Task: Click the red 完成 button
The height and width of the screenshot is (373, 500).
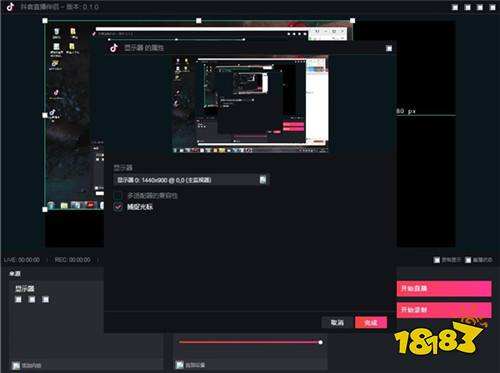Action: click(x=371, y=322)
